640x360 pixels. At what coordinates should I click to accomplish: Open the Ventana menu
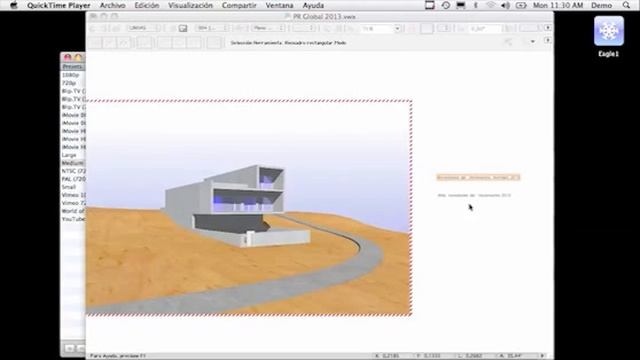[279, 5]
